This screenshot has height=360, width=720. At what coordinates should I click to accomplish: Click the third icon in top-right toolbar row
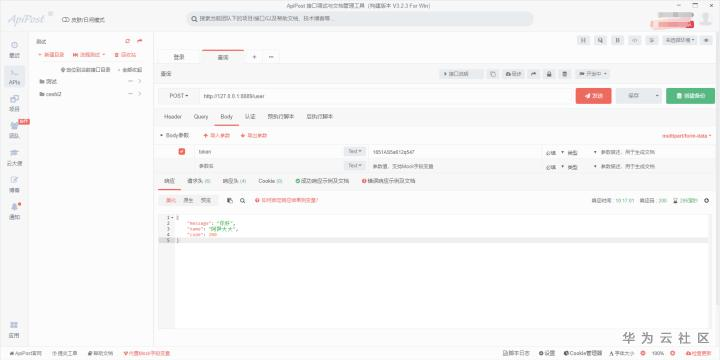coord(617,40)
